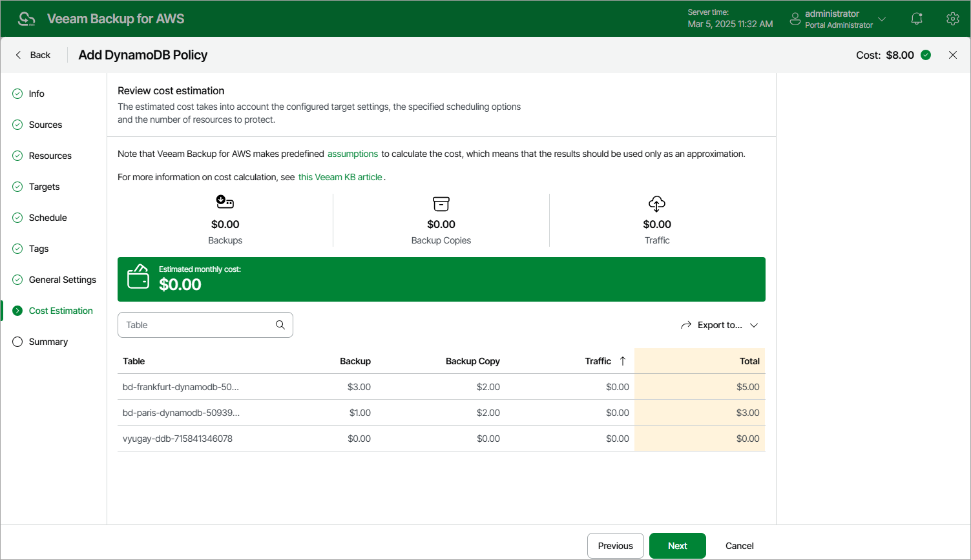This screenshot has height=560, width=971.
Task: Go back using the Back arrow
Action: click(x=19, y=55)
